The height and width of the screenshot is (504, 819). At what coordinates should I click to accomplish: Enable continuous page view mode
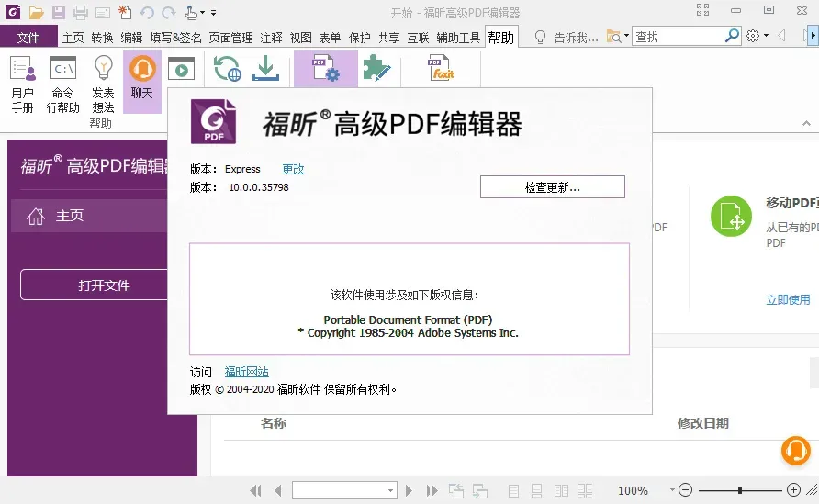pyautogui.click(x=536, y=490)
